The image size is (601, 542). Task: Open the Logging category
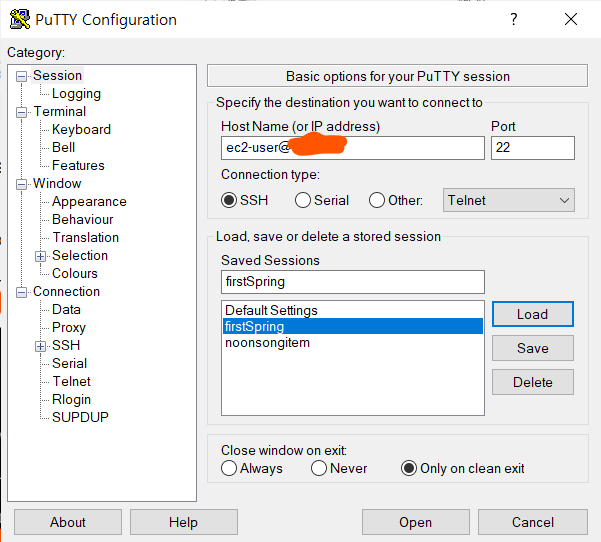76,94
